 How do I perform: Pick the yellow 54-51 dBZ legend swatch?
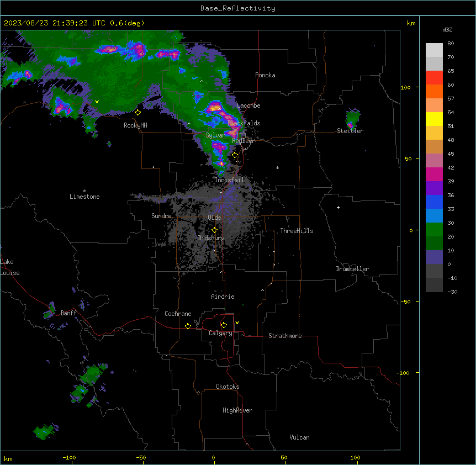[434, 119]
